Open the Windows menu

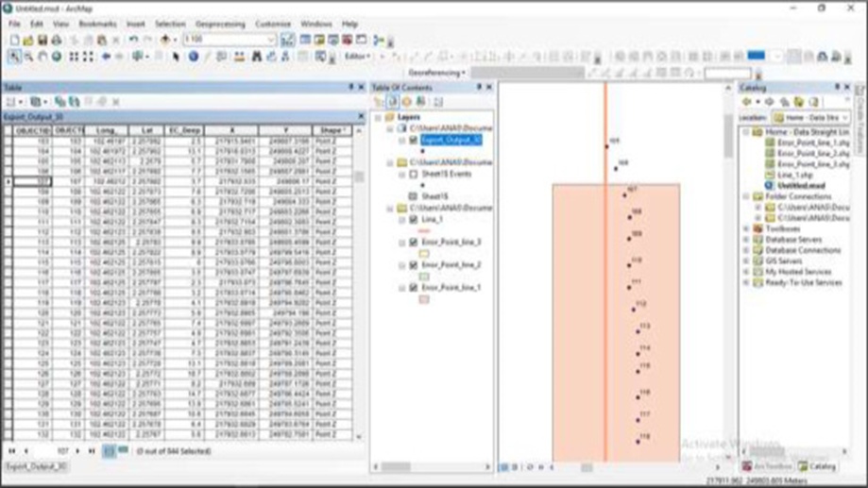coord(316,24)
